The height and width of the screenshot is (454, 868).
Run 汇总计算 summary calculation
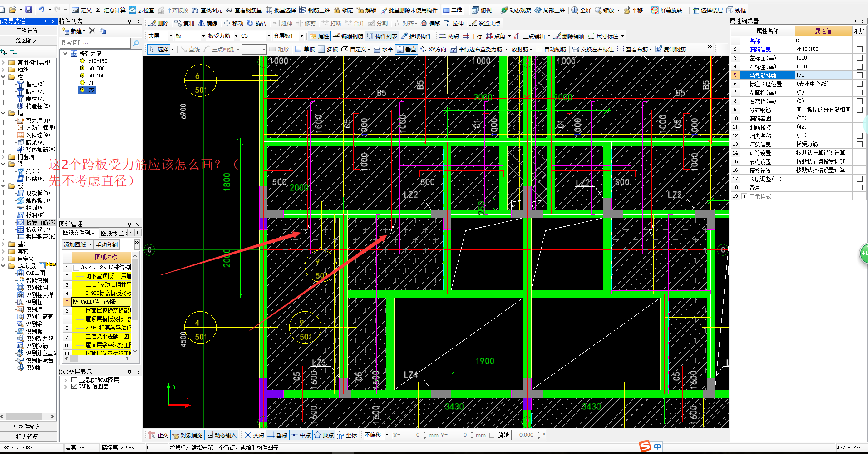click(110, 10)
